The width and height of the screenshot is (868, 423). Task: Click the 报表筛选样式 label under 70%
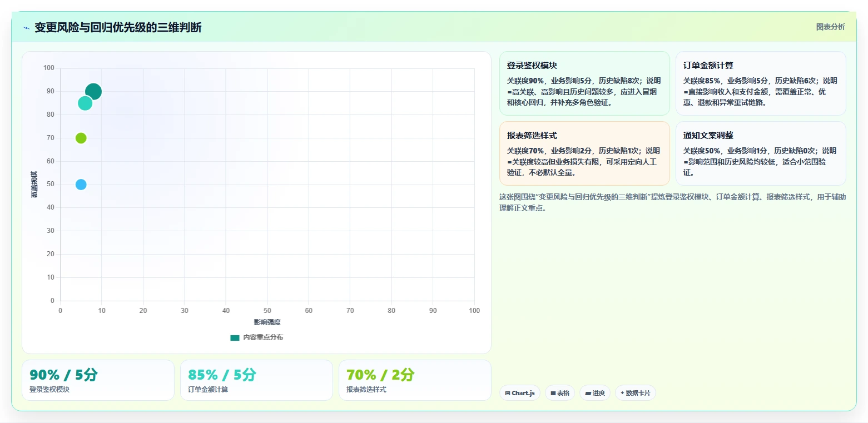366,390
